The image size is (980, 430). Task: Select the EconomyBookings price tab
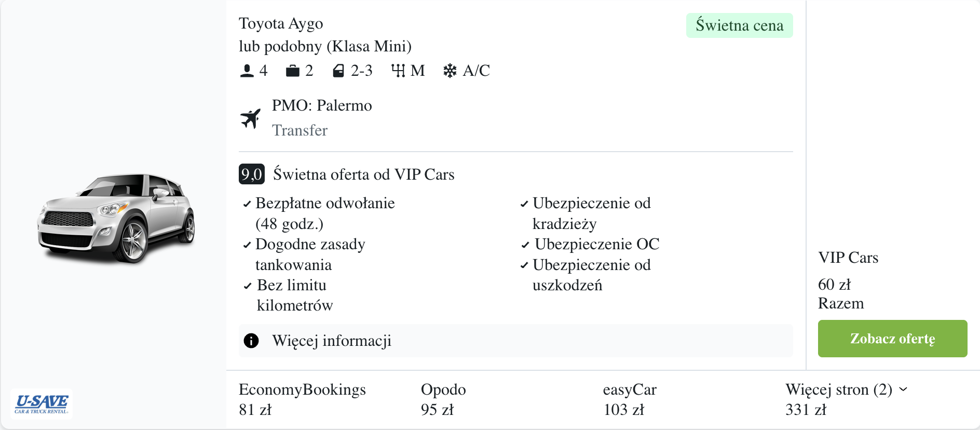click(302, 399)
